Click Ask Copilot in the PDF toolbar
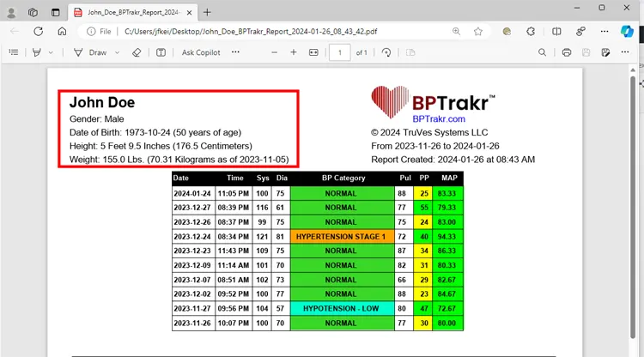This screenshot has width=644, height=357. 201,52
